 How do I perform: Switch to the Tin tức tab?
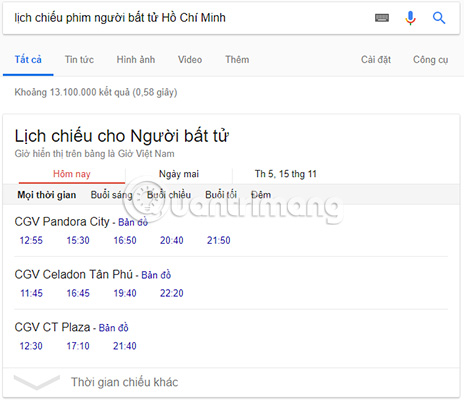[x=79, y=60]
